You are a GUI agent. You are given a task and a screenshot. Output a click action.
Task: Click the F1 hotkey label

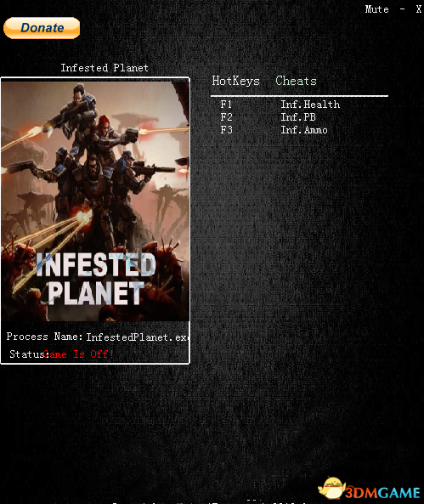tap(226, 105)
